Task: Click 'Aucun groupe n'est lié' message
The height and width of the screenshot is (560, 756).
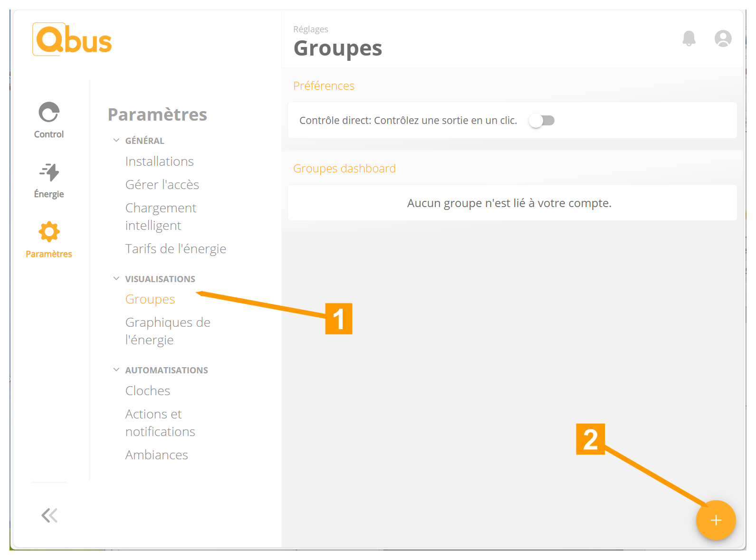Action: (x=509, y=203)
